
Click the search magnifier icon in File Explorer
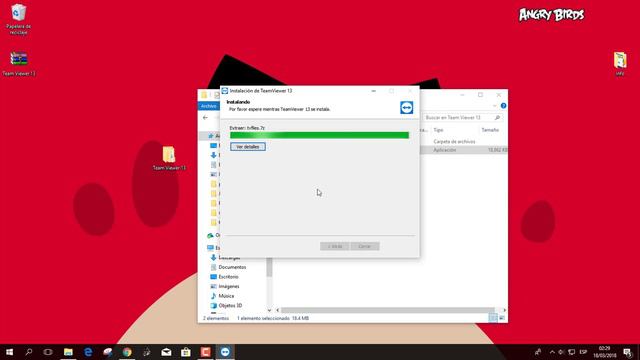[x=497, y=118]
